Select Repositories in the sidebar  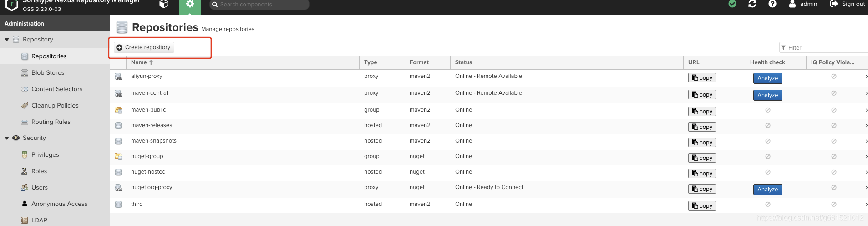tap(49, 56)
